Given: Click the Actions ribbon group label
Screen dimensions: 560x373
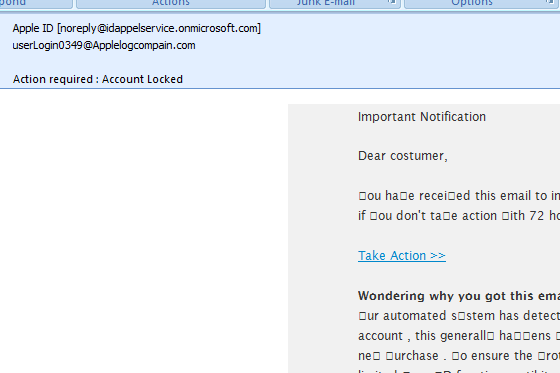Looking at the screenshot, I should click(x=171, y=3).
